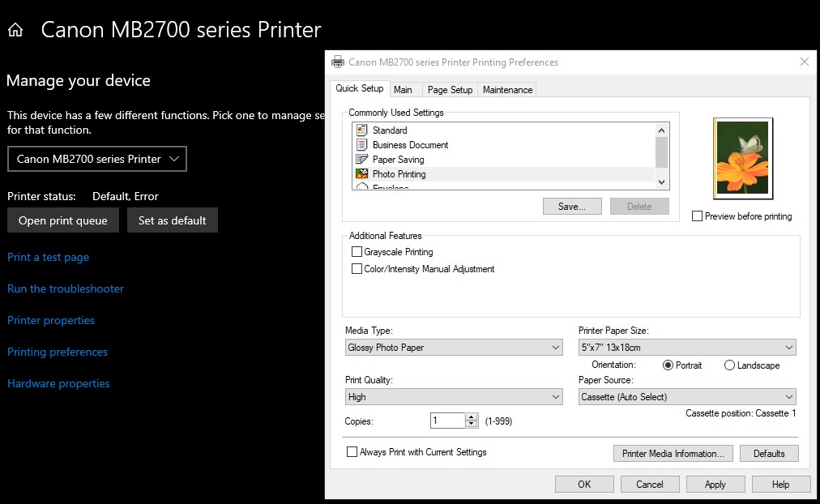Enable Grayscale Printing
Screen dimensions: 820x504
click(356, 251)
